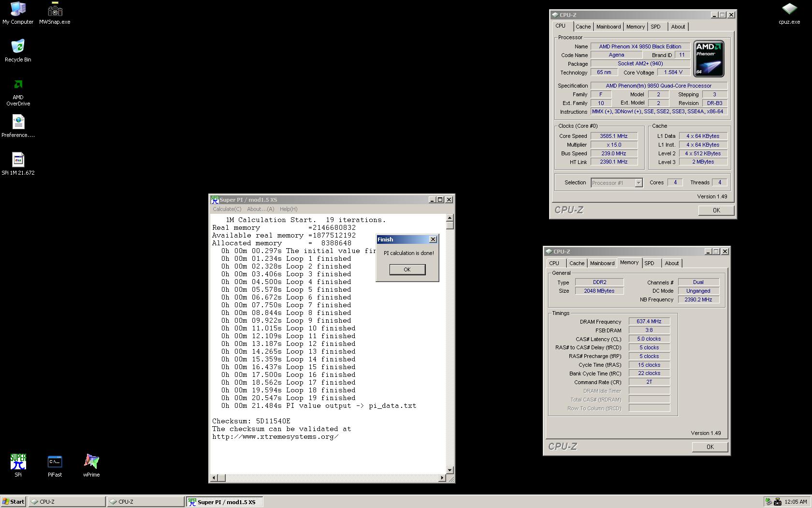Click the NB Frequency value 2390.2 MHz
Image resolution: width=812 pixels, height=508 pixels.
[698, 299]
